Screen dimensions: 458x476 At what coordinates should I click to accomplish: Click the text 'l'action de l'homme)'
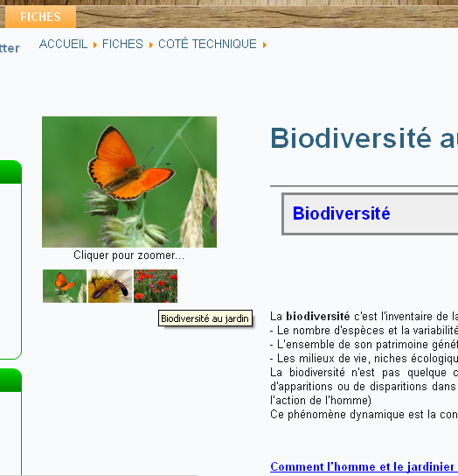point(321,401)
